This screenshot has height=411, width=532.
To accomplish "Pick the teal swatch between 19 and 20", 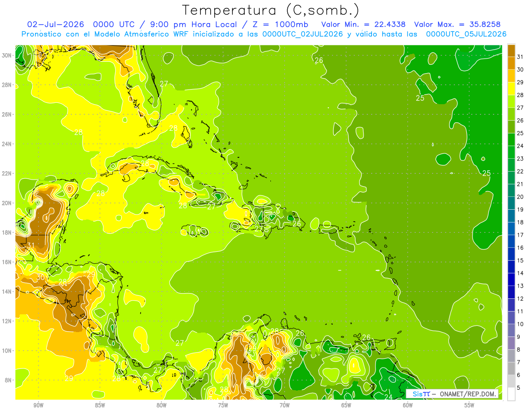I will pyautogui.click(x=512, y=203).
